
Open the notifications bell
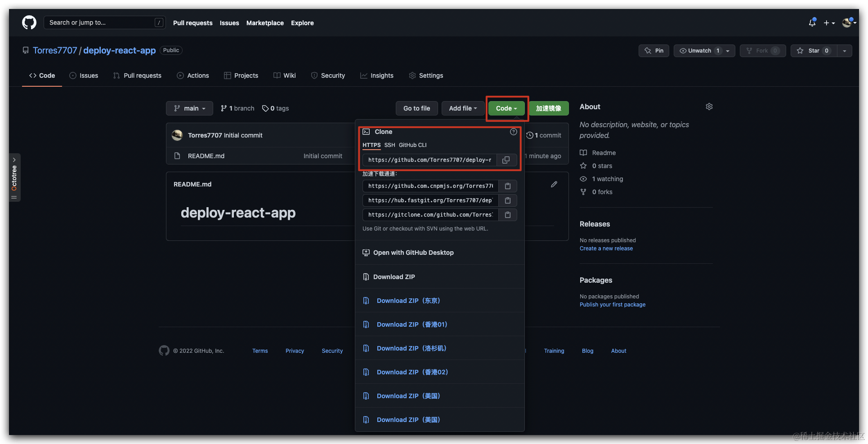point(812,22)
